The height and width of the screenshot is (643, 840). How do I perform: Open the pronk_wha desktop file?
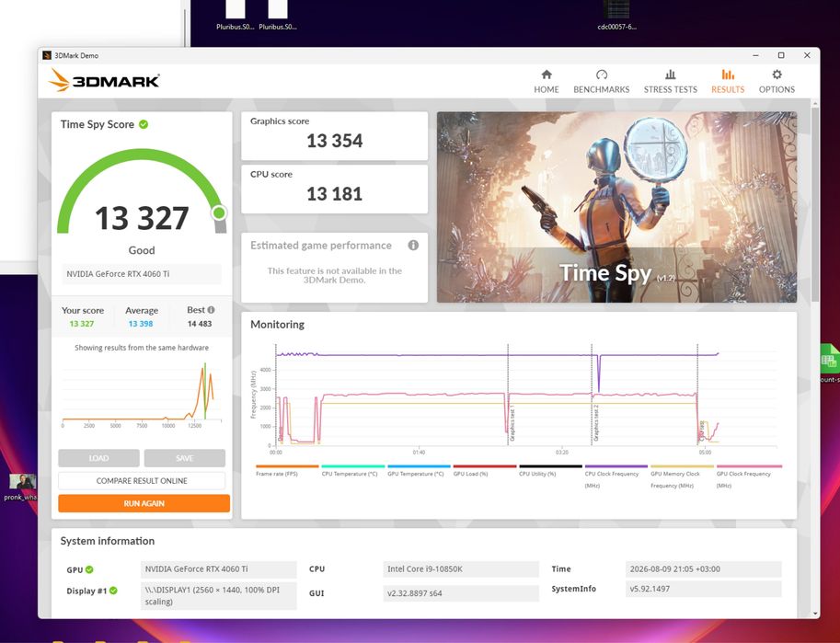pos(20,487)
